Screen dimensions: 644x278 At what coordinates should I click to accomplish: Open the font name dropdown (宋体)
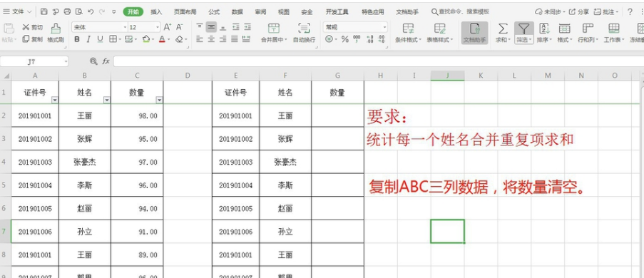(126, 27)
